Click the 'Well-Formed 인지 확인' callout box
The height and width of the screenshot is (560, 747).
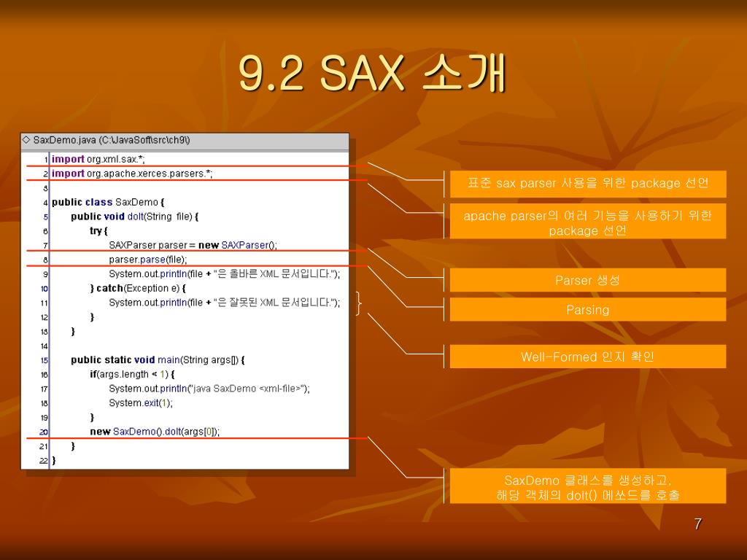588,357
